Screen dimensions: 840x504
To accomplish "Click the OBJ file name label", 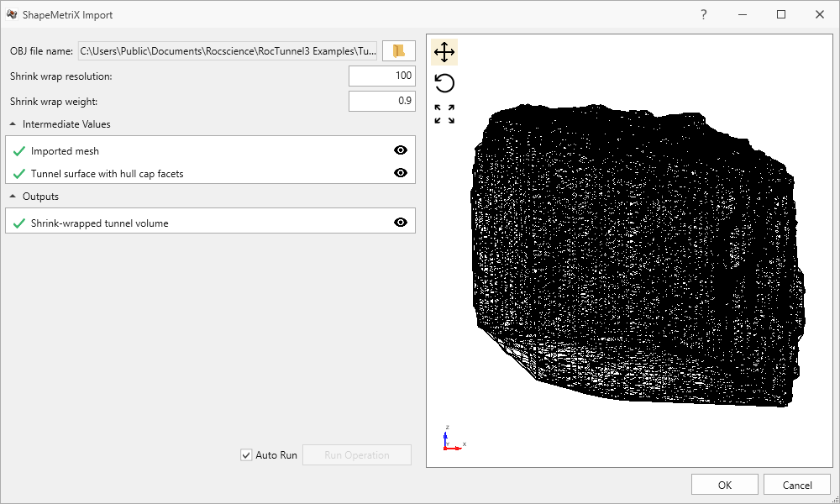I will pyautogui.click(x=41, y=51).
